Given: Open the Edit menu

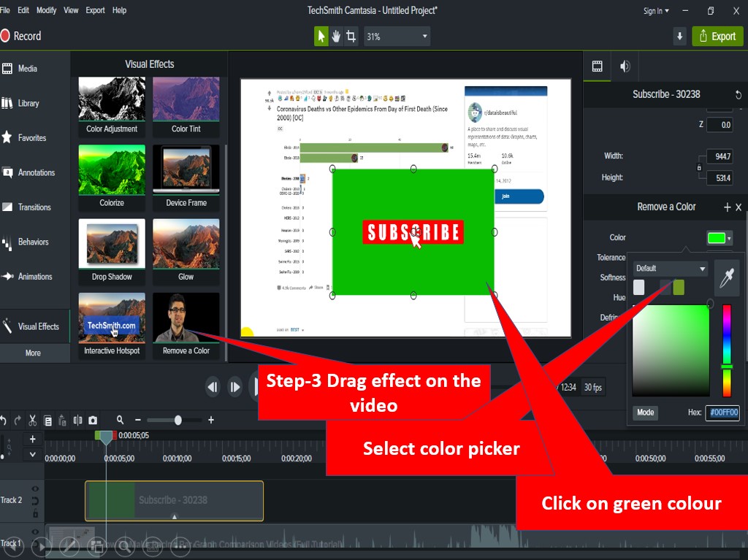Looking at the screenshot, I should pos(23,10).
